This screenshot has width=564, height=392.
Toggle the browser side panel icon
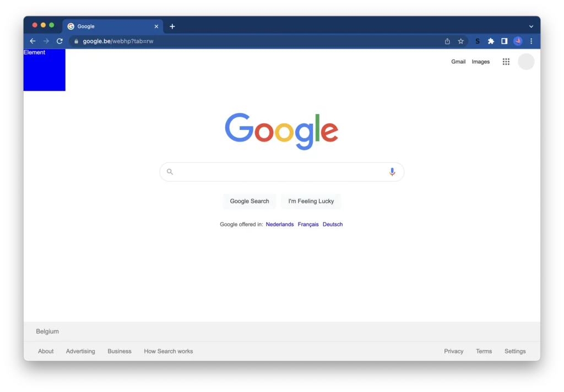point(505,41)
